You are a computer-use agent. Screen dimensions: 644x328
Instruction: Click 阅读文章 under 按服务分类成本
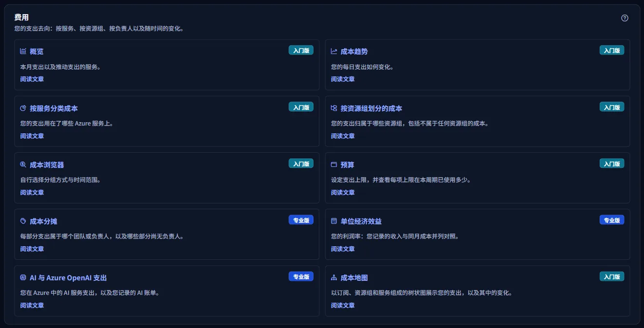32,136
